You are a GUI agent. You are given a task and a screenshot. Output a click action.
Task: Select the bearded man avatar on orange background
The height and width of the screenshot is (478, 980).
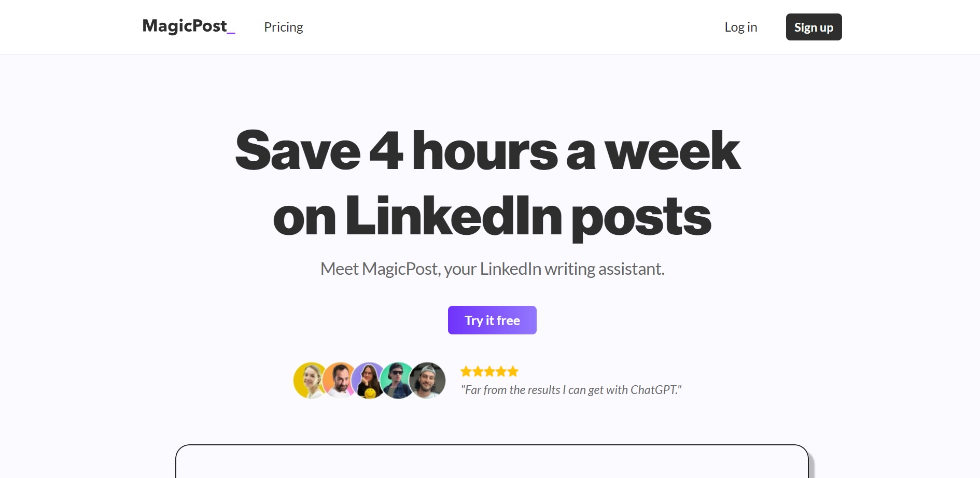340,380
